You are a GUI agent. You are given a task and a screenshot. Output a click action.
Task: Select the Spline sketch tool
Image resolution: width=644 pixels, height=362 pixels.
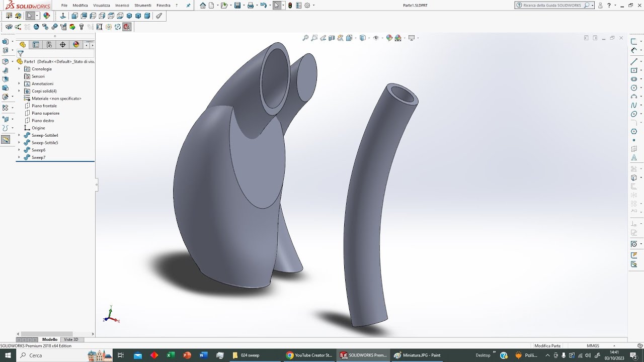(x=634, y=105)
